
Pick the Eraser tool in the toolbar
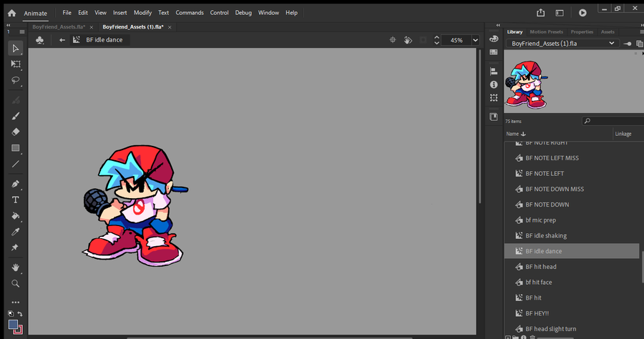tap(16, 132)
